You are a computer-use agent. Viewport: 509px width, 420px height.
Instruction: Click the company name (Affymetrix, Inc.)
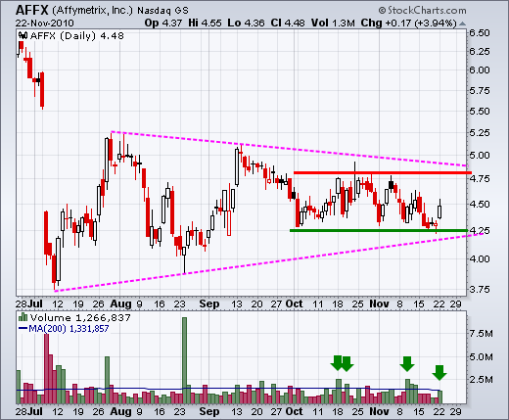92,11
